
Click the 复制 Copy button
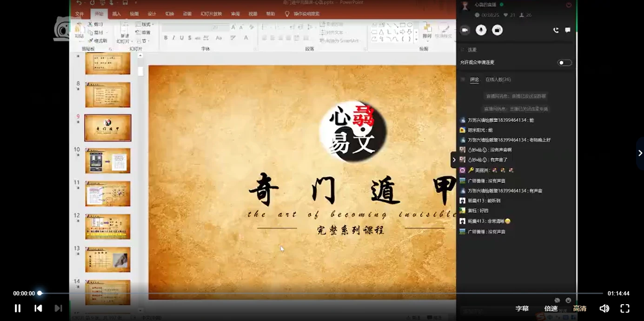[x=95, y=33]
